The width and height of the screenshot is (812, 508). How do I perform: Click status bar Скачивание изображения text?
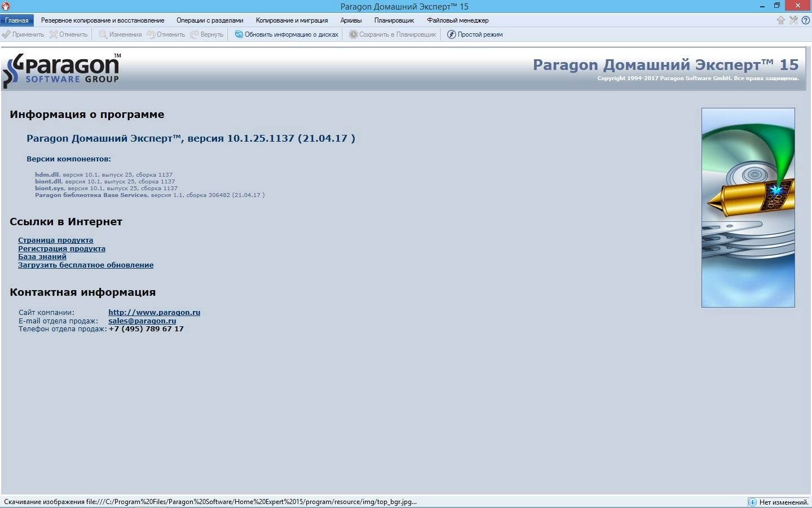click(210, 502)
